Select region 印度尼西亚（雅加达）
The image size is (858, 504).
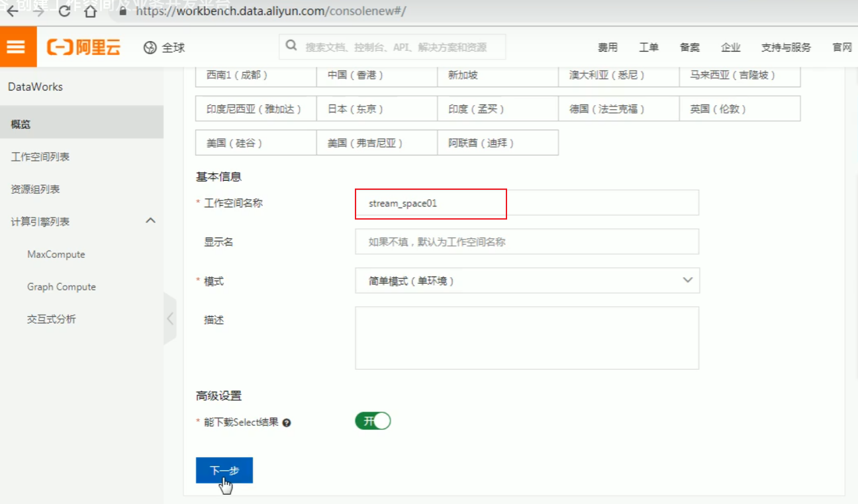click(x=256, y=108)
